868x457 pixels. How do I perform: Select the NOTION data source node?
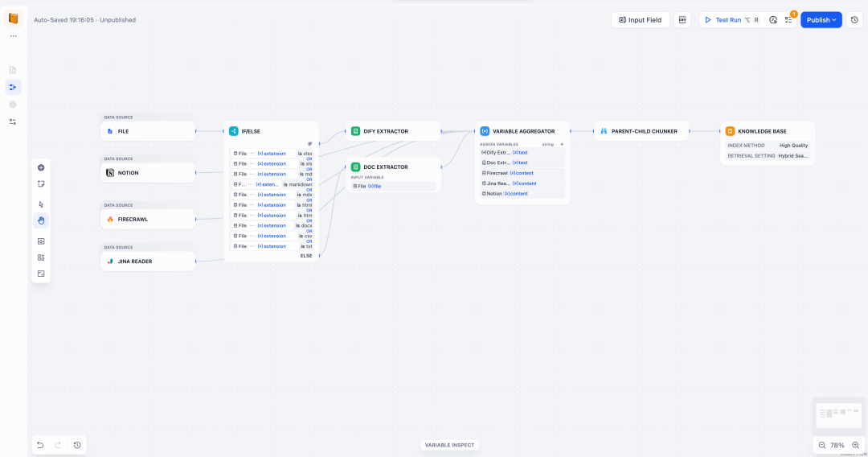[148, 173]
